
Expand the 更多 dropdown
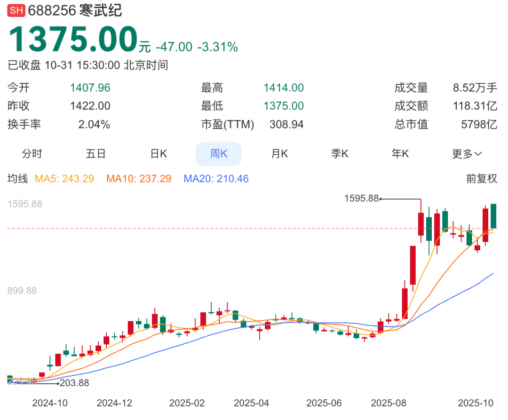click(467, 154)
